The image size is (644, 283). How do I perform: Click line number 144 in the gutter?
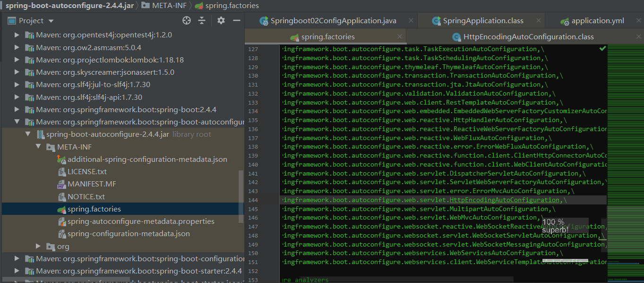click(253, 200)
